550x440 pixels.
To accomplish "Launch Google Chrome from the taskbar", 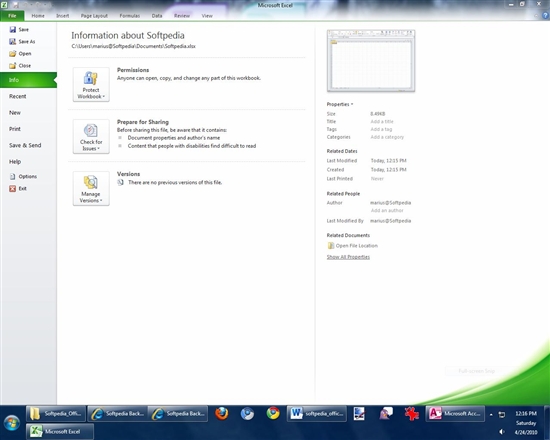I will (273, 413).
